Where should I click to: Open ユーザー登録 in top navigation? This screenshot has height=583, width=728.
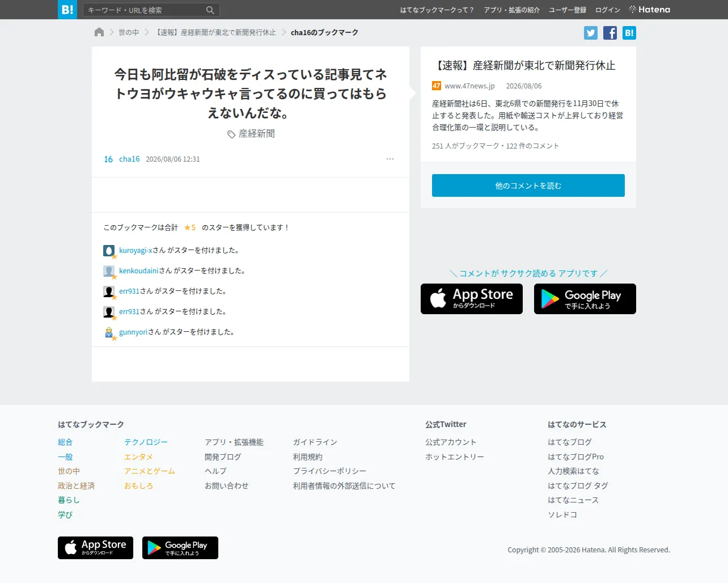[x=568, y=10]
